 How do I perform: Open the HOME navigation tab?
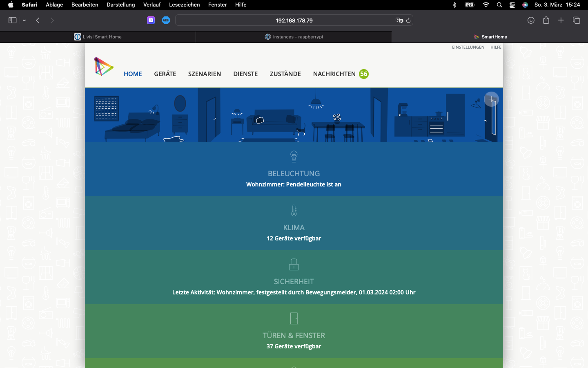tap(133, 74)
